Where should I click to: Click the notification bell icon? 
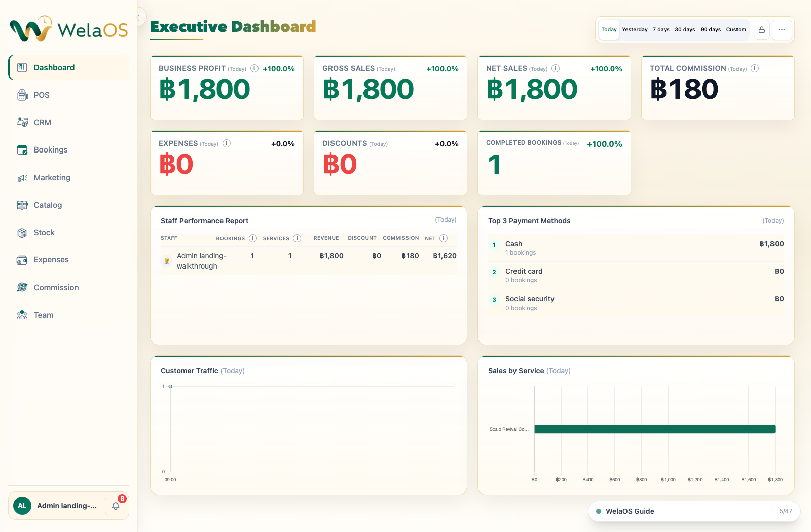tap(116, 506)
